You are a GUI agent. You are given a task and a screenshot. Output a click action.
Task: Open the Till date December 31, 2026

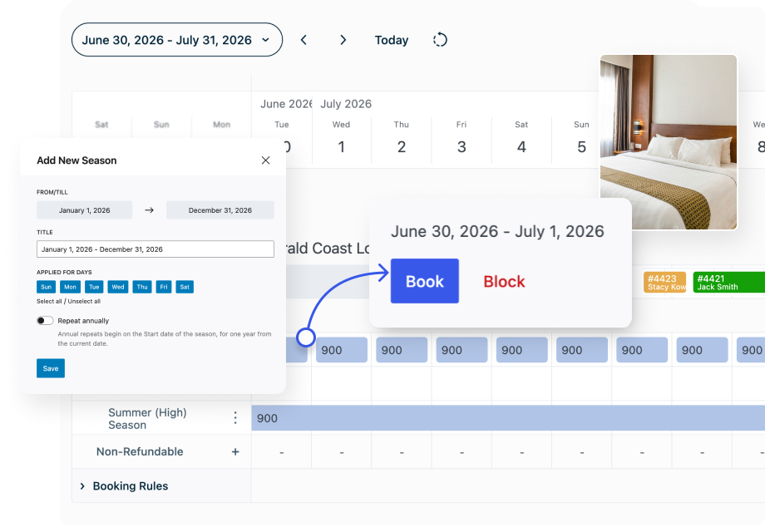[x=220, y=210]
